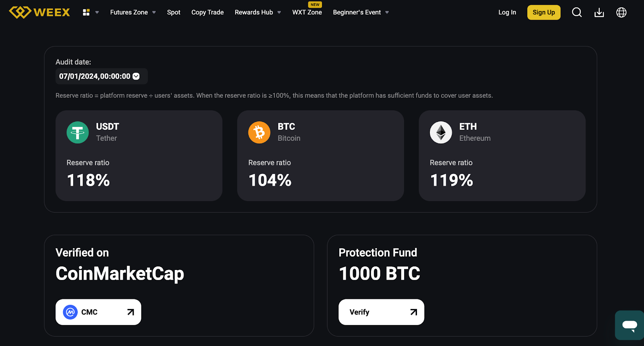Expand the Beginner's Event dropdown
The height and width of the screenshot is (346, 644).
point(361,12)
